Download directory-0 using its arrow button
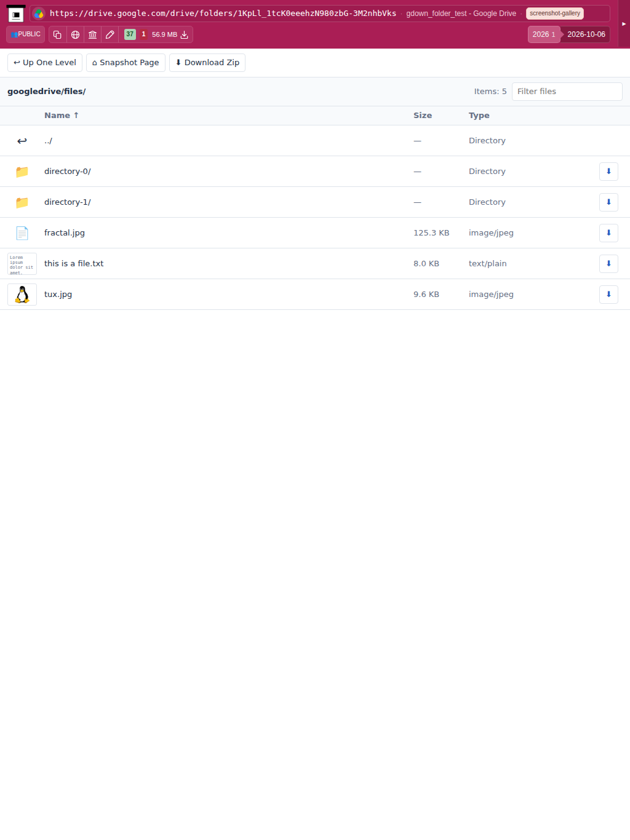The width and height of the screenshot is (630, 840). tap(608, 172)
